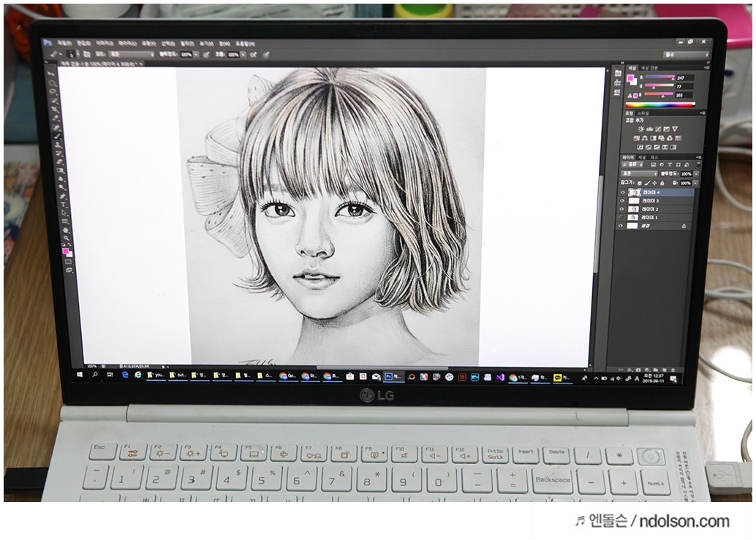Add an Invert adjustment
The height and width of the screenshot is (540, 756).
coord(640,147)
